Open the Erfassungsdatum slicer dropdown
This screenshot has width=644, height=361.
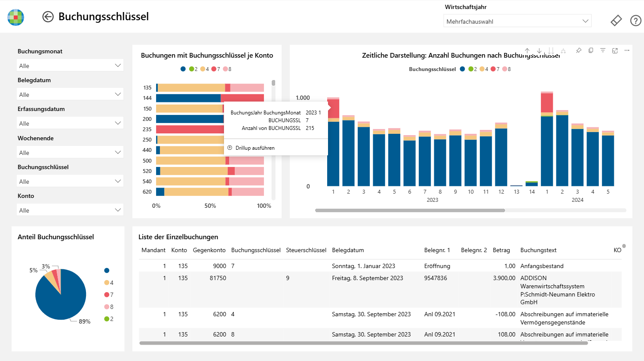(x=70, y=123)
